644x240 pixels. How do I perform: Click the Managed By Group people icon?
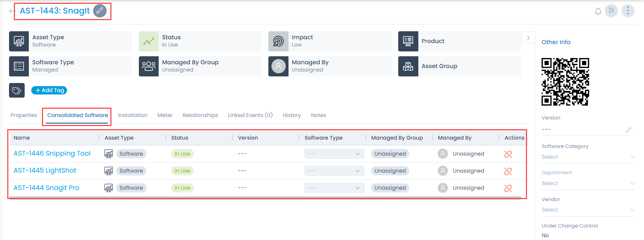[x=149, y=66]
